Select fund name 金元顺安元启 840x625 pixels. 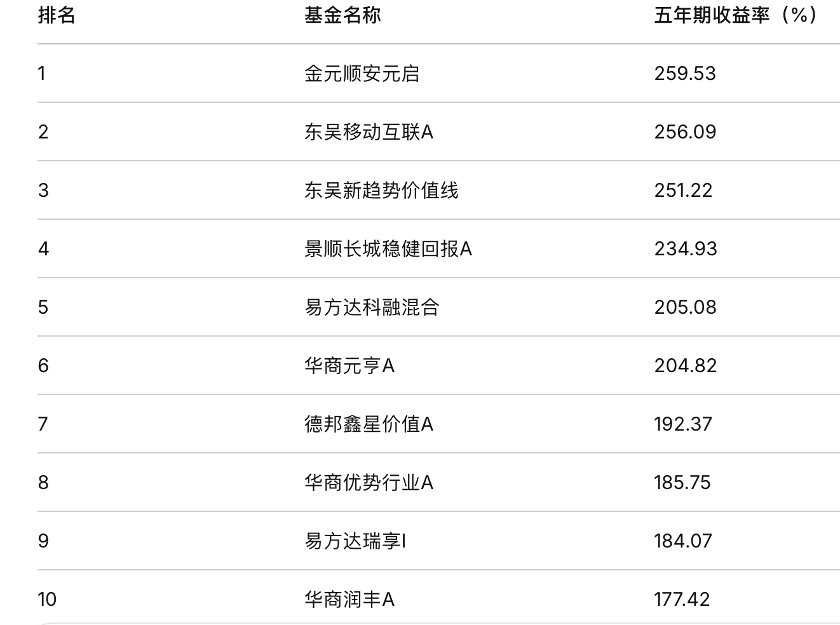click(362, 74)
